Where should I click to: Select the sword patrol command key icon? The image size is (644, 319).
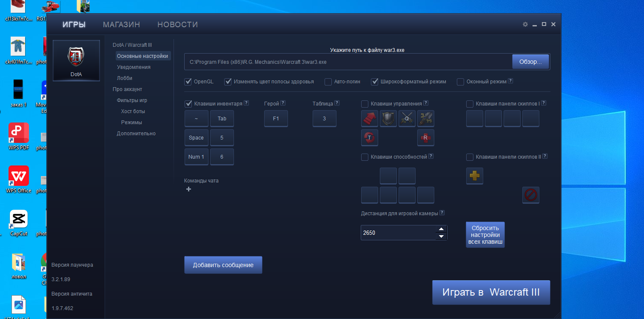pos(426,119)
